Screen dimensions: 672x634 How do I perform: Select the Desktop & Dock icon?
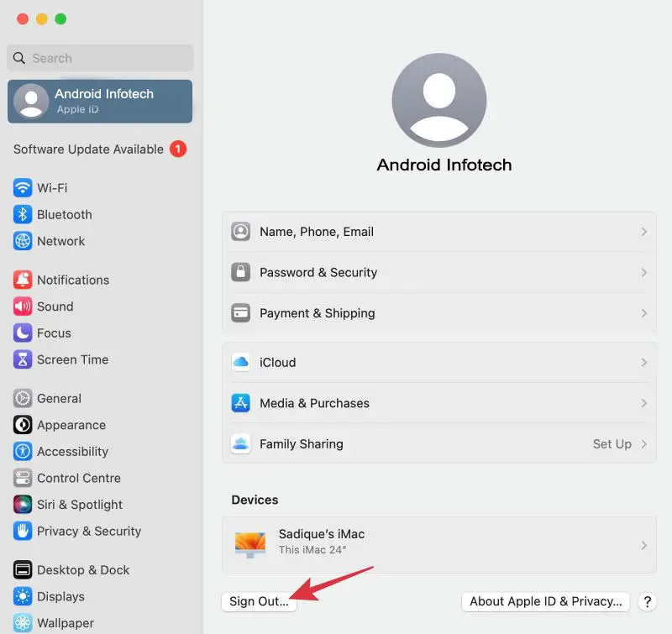click(x=23, y=570)
